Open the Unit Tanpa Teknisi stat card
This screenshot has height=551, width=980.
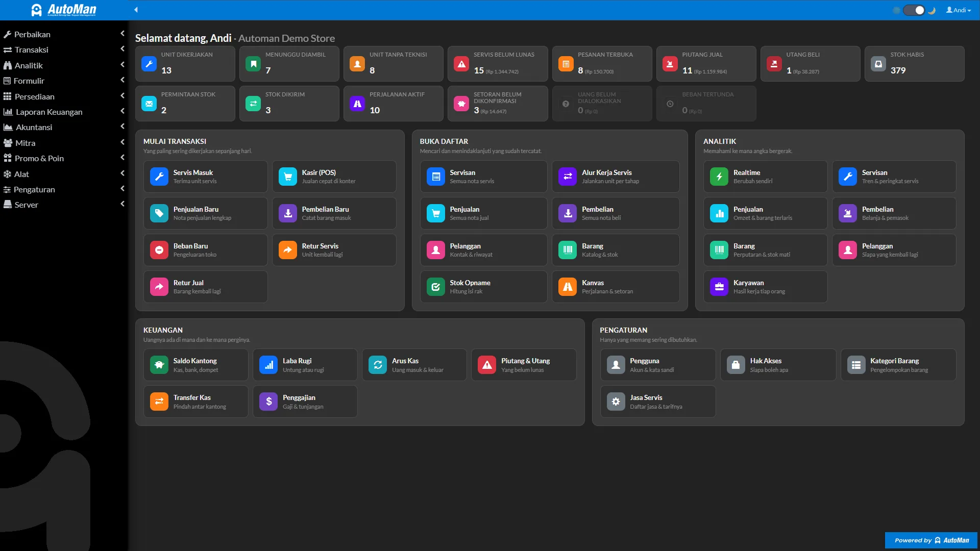tap(394, 64)
